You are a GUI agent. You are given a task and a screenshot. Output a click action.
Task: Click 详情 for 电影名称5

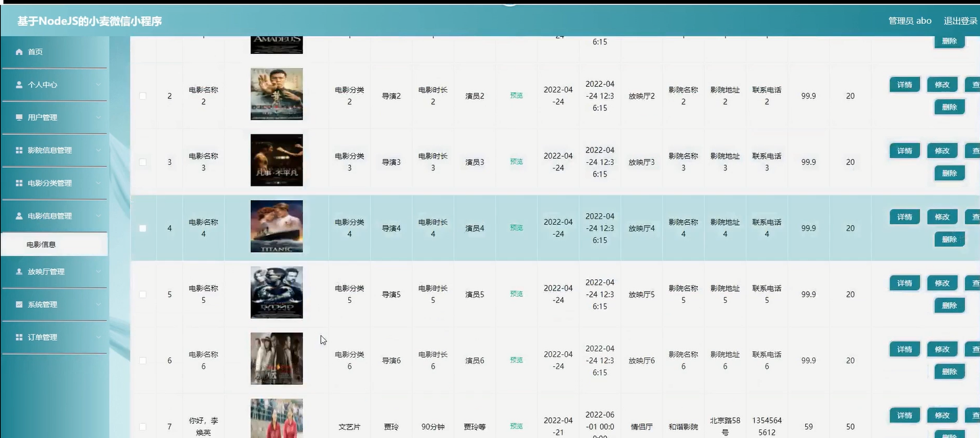coord(904,284)
